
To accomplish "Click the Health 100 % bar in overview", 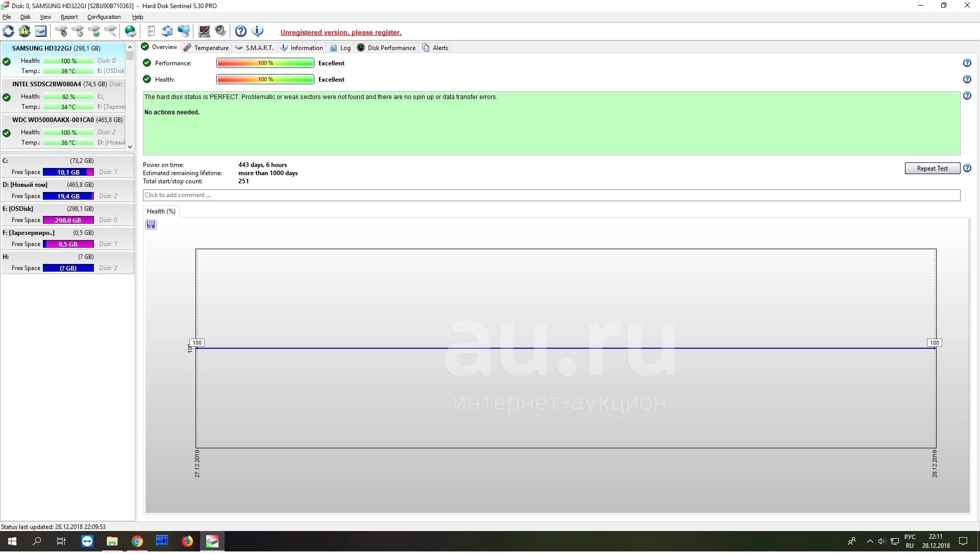I will click(x=265, y=80).
